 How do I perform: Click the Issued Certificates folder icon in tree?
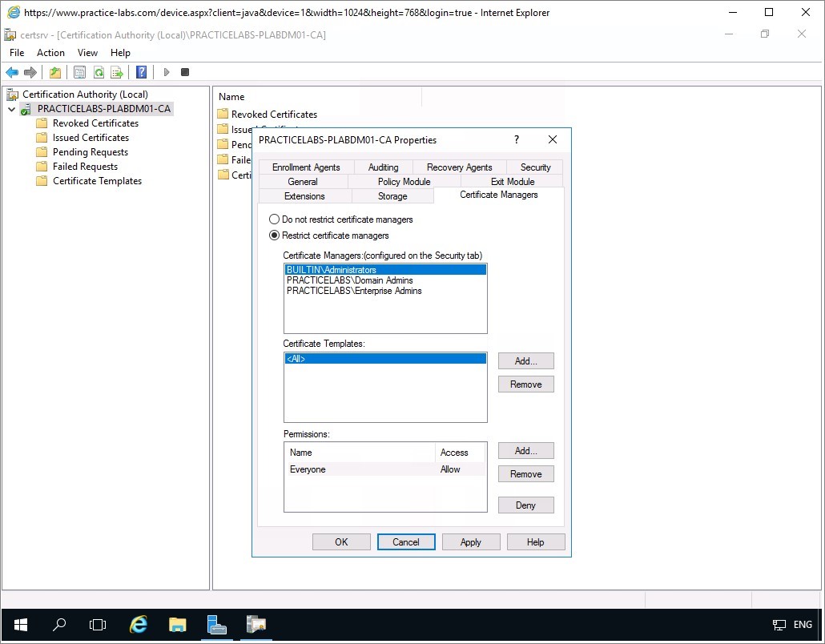tap(42, 137)
